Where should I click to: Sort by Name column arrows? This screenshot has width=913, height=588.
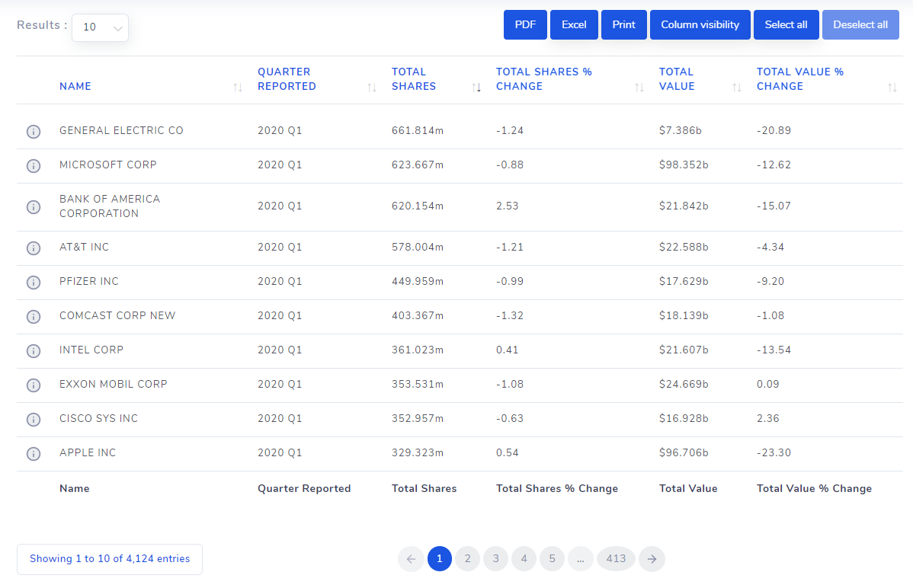238,88
